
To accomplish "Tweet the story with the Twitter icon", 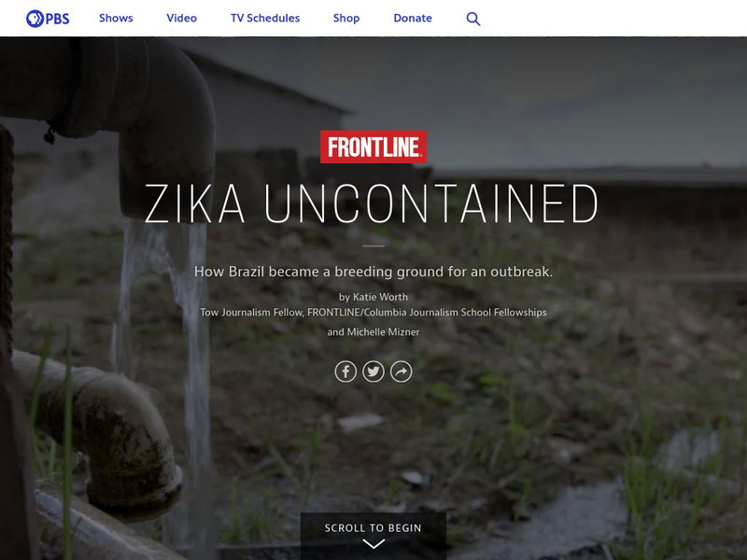I will (x=373, y=371).
